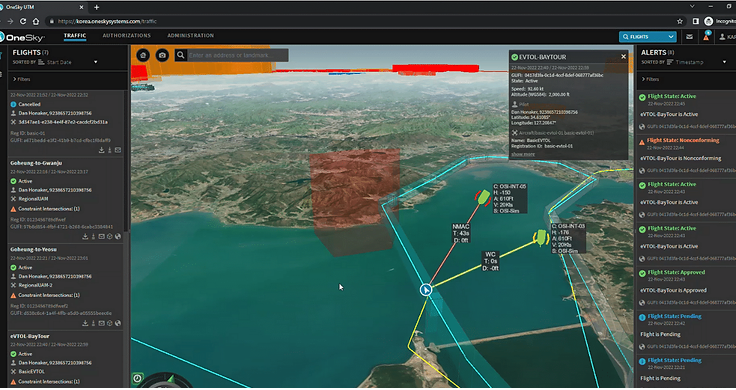Image resolution: width=736 pixels, height=390 pixels.
Task: Click download icon on Goheung-to-Yeosu flight card
Action: coord(85,323)
